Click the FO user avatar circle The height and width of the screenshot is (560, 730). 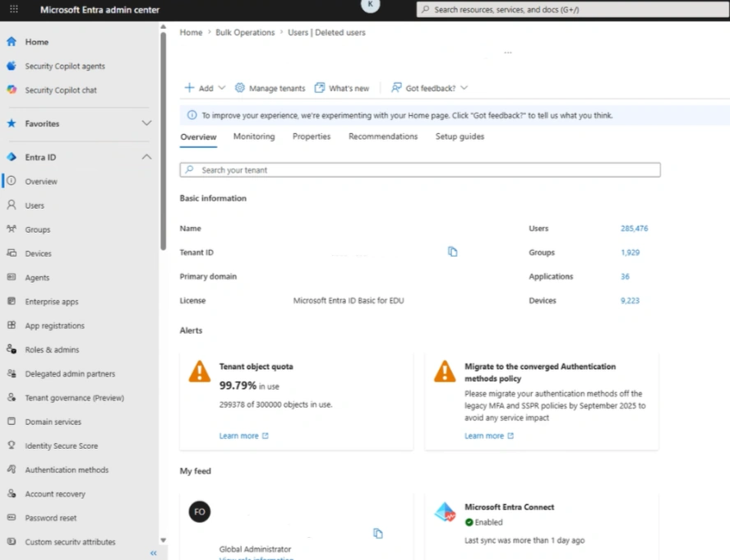click(x=200, y=511)
